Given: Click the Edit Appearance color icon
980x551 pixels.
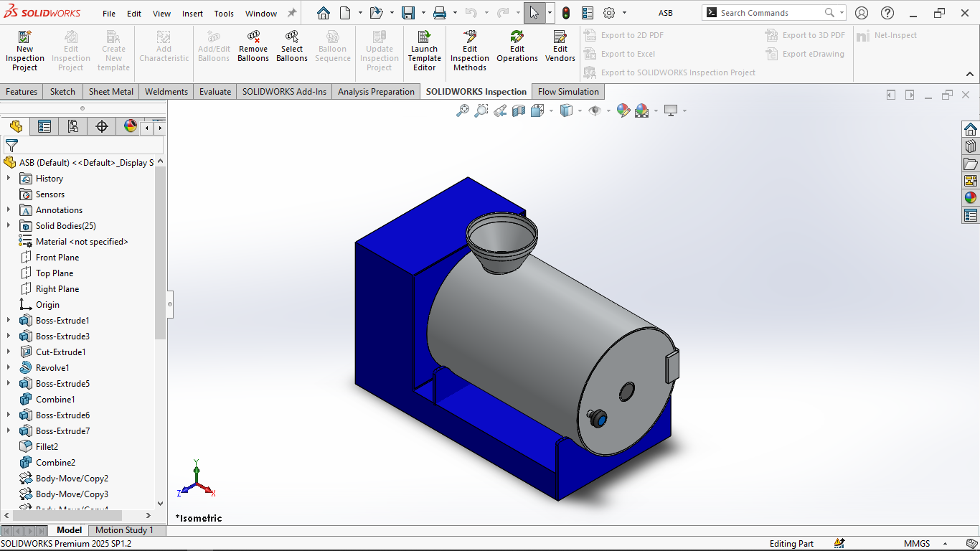Looking at the screenshot, I should (x=623, y=110).
